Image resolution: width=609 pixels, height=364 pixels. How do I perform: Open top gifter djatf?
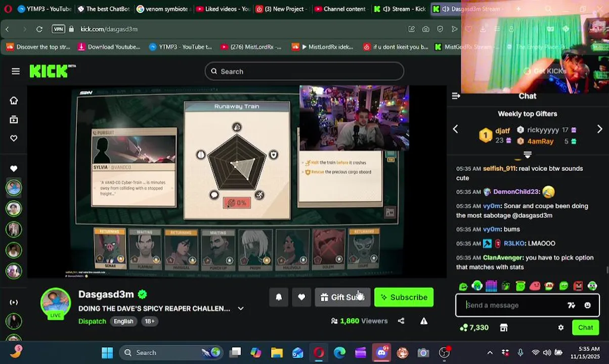click(x=503, y=130)
